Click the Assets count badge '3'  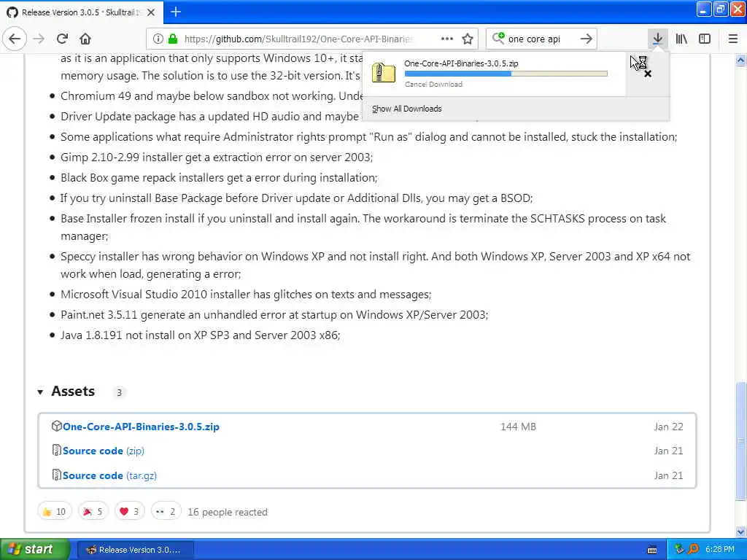119,392
